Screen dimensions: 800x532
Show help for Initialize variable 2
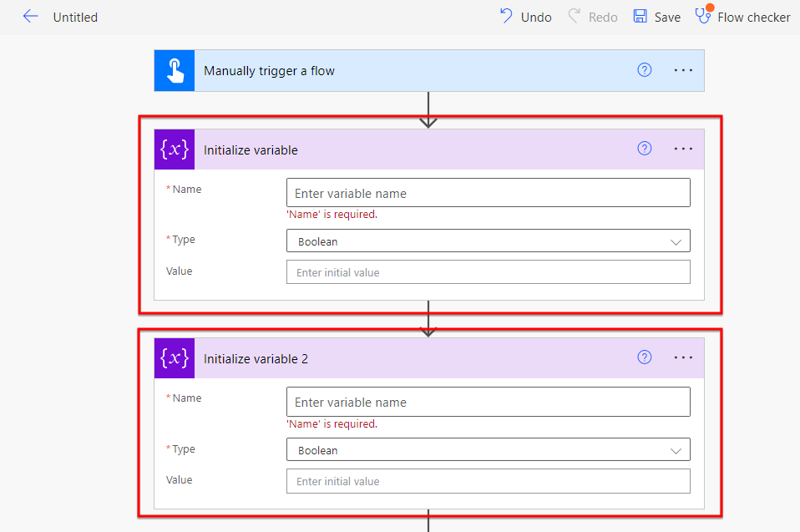click(644, 357)
